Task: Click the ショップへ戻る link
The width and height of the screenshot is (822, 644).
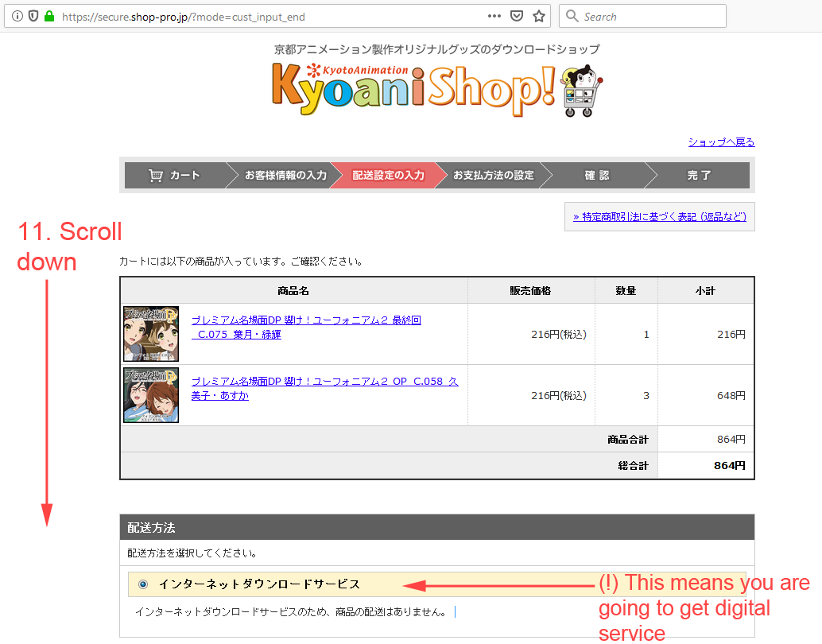Action: pyautogui.click(x=721, y=142)
